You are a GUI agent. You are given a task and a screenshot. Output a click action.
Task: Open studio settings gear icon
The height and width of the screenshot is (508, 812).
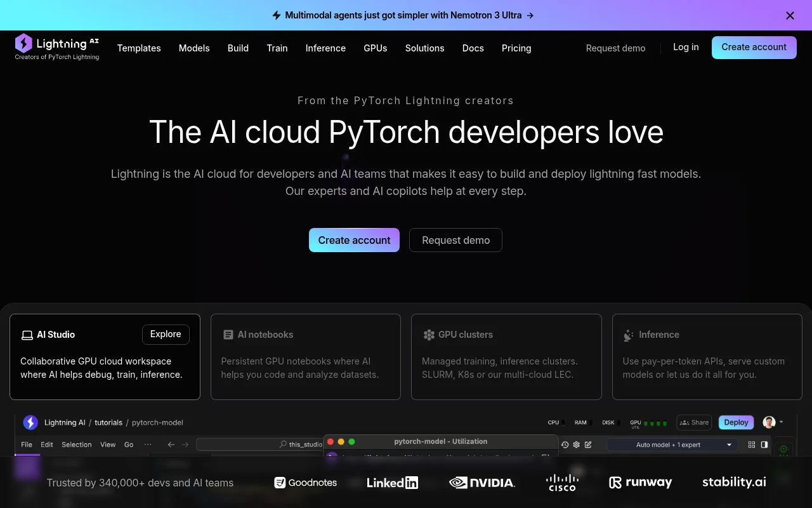(x=576, y=444)
